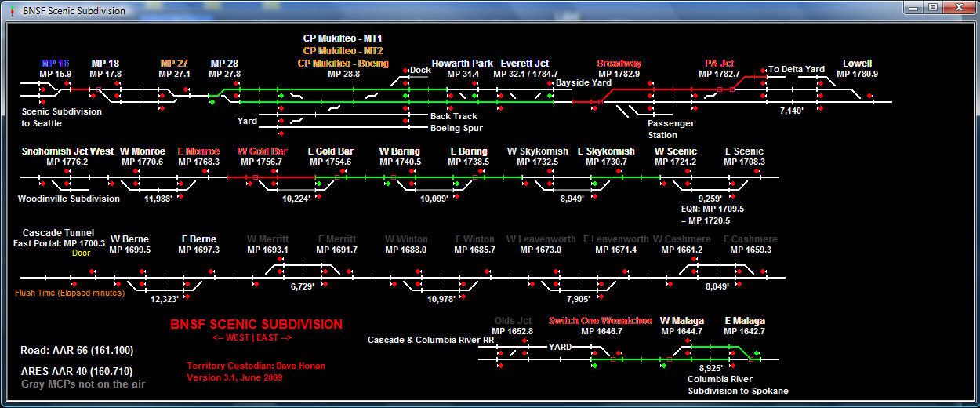Select the E Baring label
The width and height of the screenshot is (980, 408).
469,151
